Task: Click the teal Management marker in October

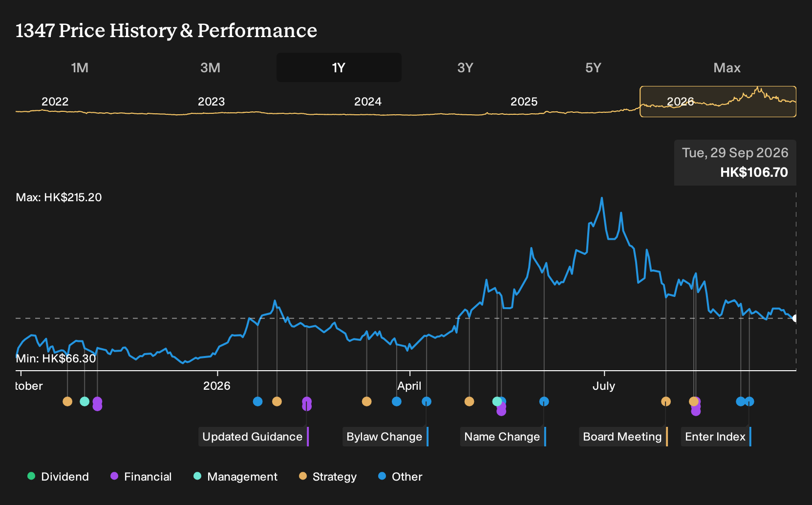Action: 85,401
